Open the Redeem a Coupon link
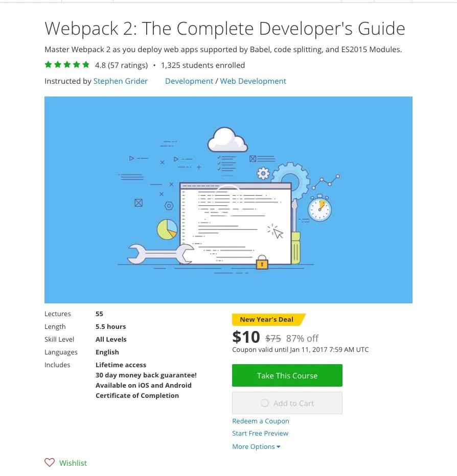Viewport: 457px width, 476px height. point(261,421)
